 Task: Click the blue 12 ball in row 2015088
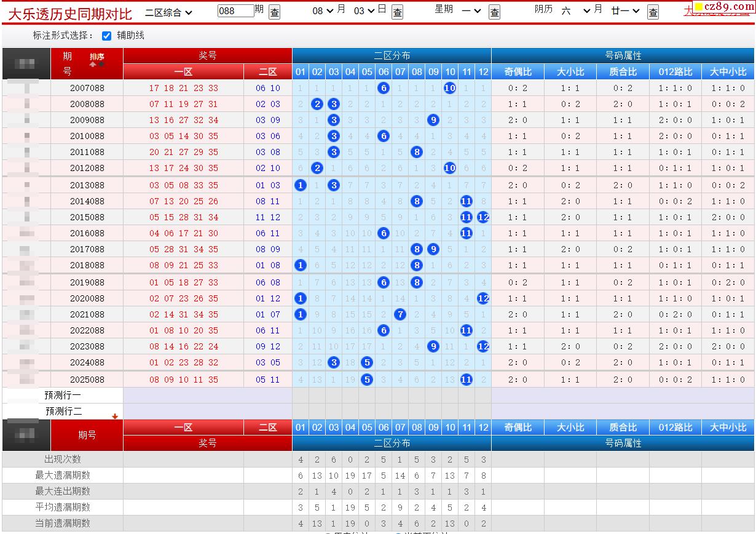pyautogui.click(x=483, y=217)
